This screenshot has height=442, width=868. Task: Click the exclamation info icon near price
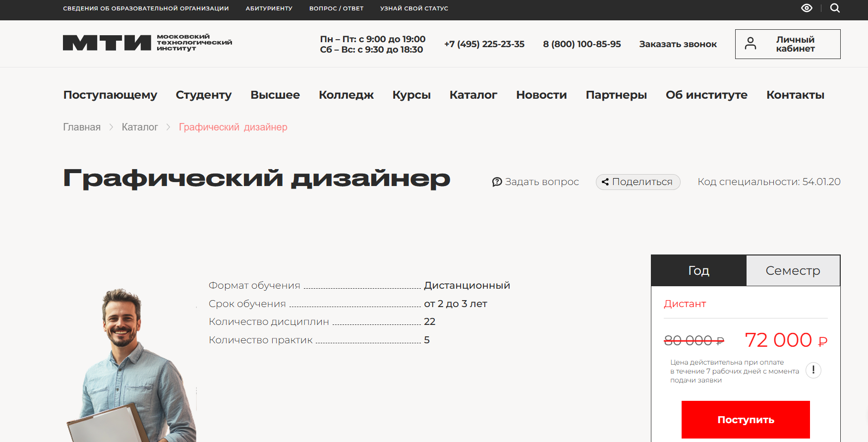(x=813, y=370)
